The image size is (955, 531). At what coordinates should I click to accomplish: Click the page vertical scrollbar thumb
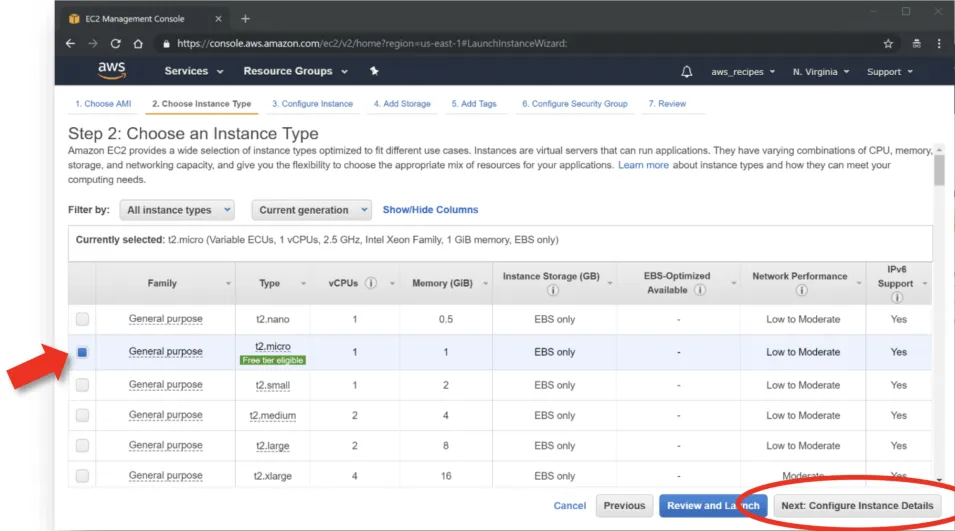pyautogui.click(x=939, y=171)
